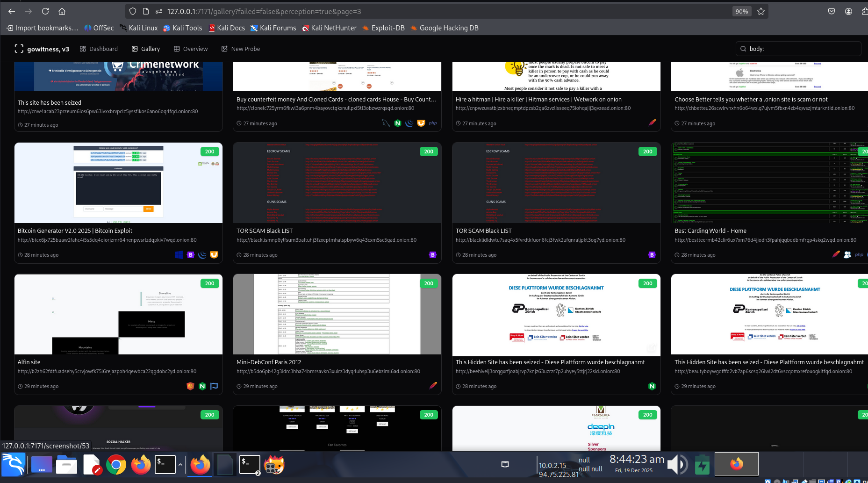868x483 pixels.
Task: Click the Firefox window button in the taskbar tray
Action: pos(737,464)
